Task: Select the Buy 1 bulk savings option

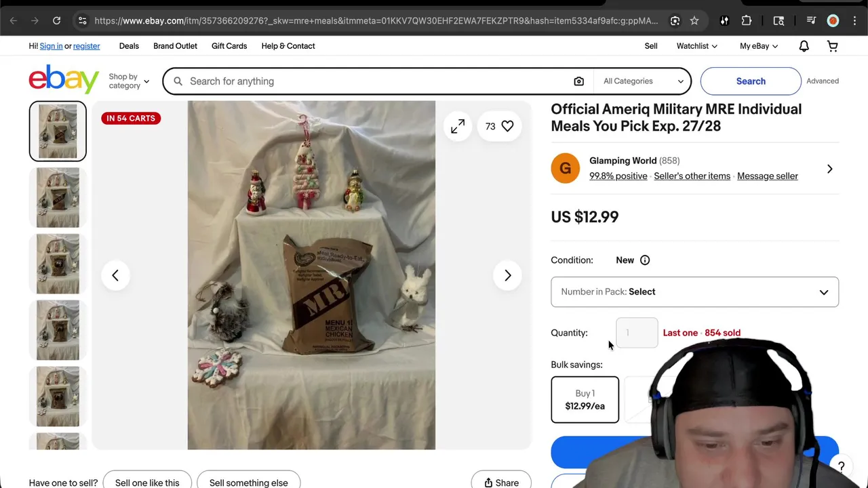Action: coord(585,399)
